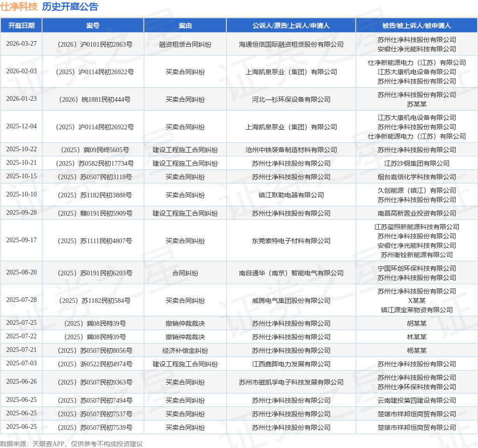Click the date 2026-03-27
The height and width of the screenshot is (448, 478).
point(21,43)
